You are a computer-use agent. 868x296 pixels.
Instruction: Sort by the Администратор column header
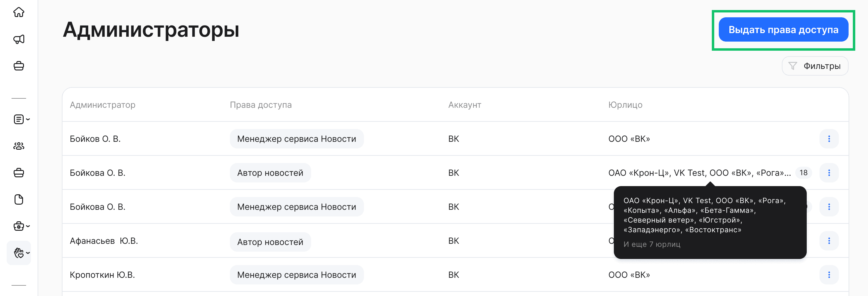click(103, 105)
